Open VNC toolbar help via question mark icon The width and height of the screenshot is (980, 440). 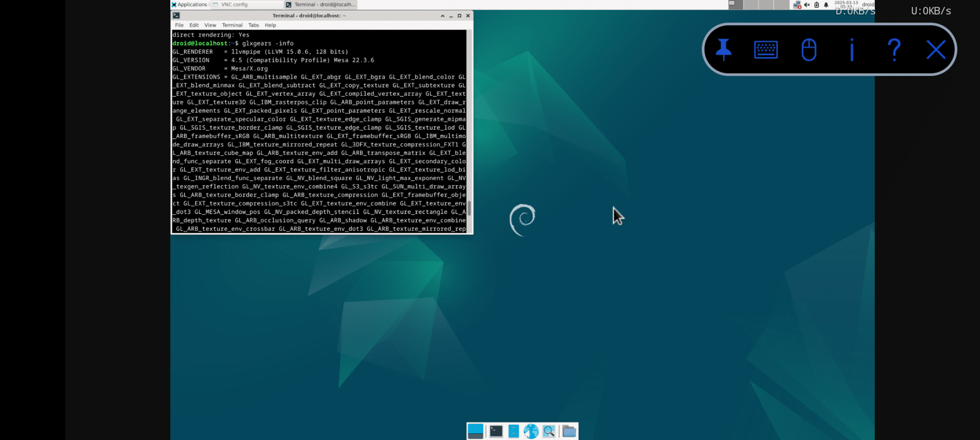(x=894, y=49)
